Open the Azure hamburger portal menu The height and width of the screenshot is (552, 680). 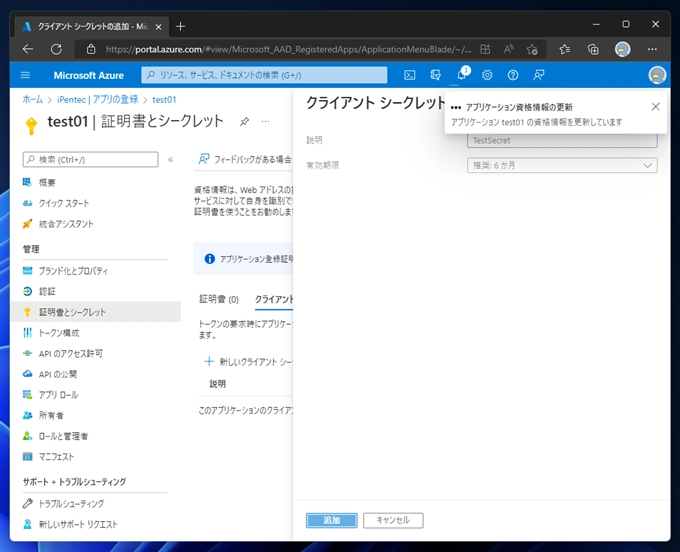pos(26,75)
